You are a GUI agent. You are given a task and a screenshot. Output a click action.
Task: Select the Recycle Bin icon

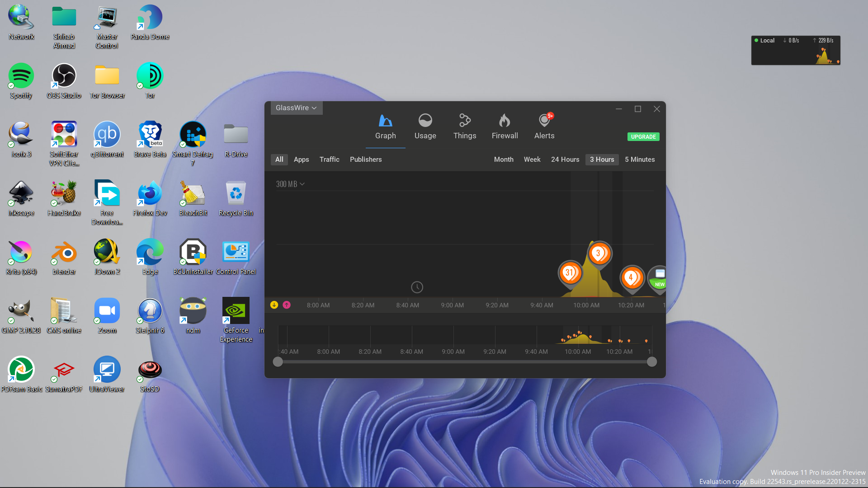[236, 198]
